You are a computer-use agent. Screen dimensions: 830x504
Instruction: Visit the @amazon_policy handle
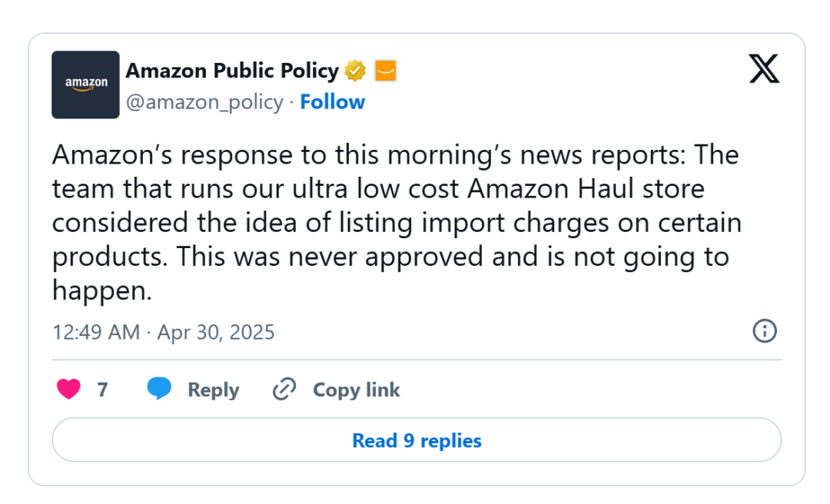coord(204,101)
